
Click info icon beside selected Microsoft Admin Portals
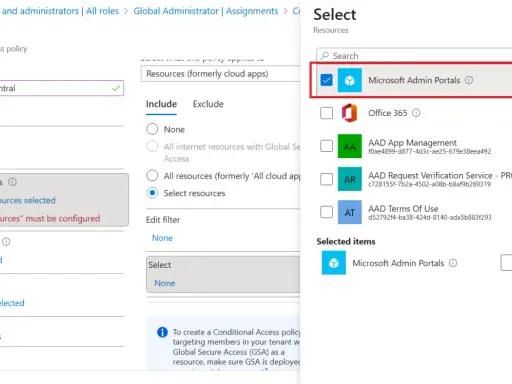(x=453, y=263)
